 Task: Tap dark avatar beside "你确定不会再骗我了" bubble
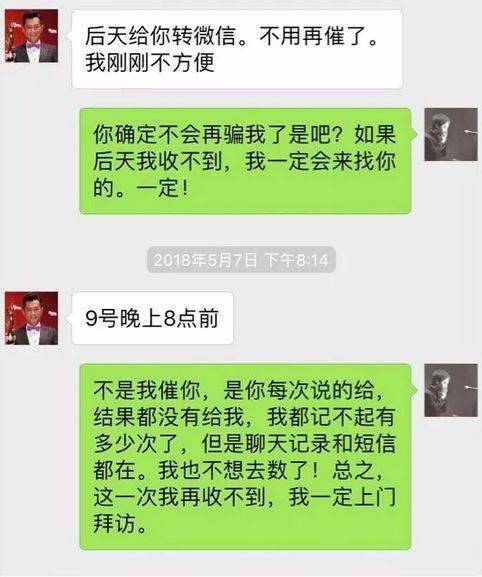coord(451,134)
